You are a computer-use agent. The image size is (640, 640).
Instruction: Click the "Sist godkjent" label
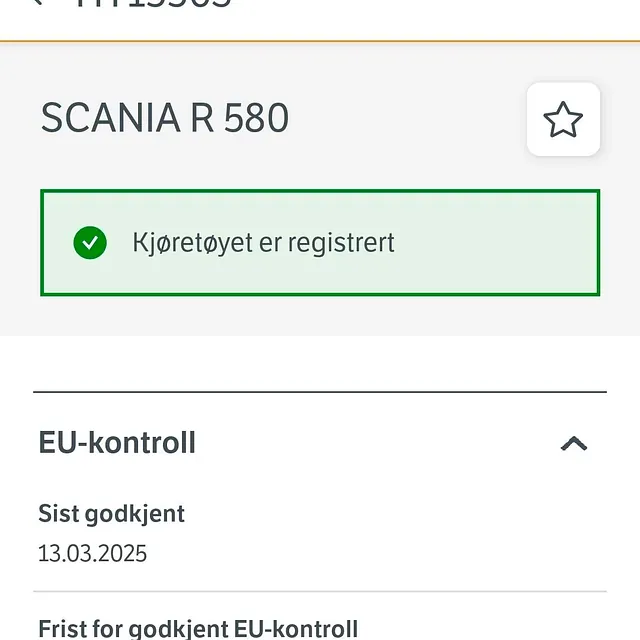coord(111,514)
